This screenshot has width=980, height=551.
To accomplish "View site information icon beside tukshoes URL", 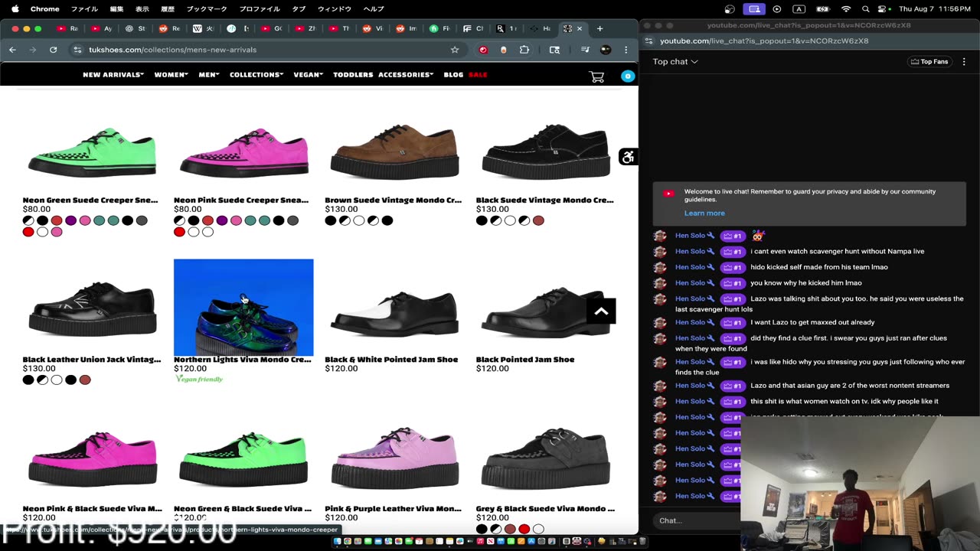I will (x=77, y=50).
